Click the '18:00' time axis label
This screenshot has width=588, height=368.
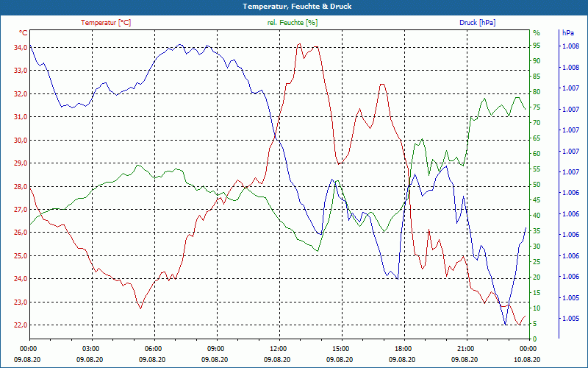[402, 348]
